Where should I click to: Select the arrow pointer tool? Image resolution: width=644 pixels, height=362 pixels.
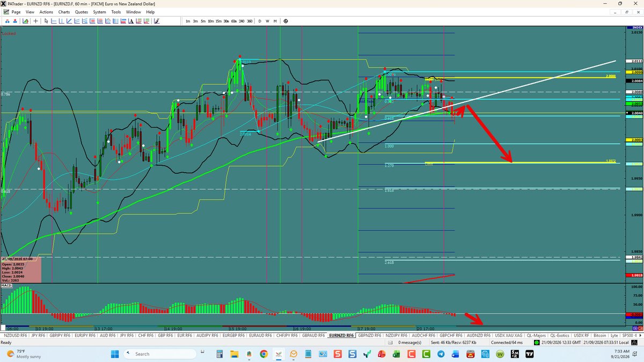pyautogui.click(x=46, y=21)
